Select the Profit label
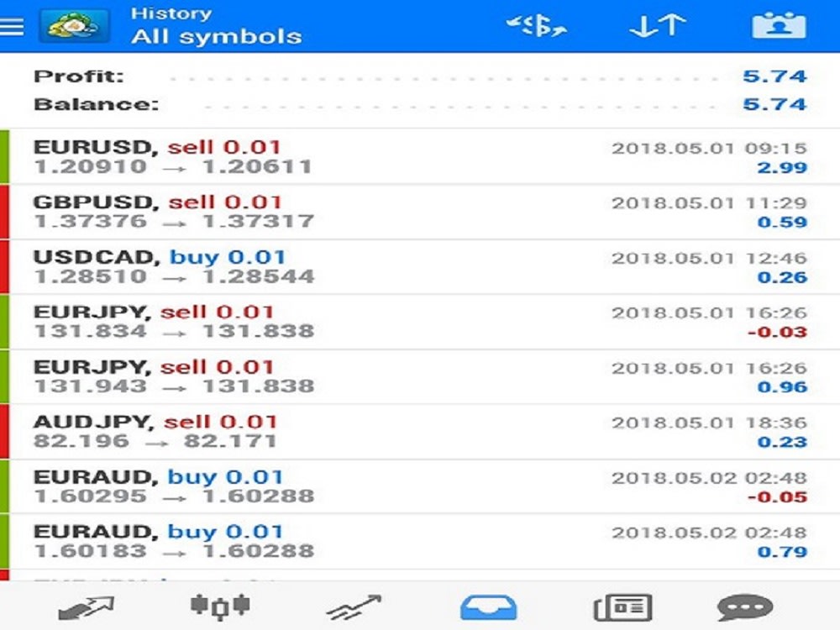Viewport: 840px width, 630px height. (79, 76)
